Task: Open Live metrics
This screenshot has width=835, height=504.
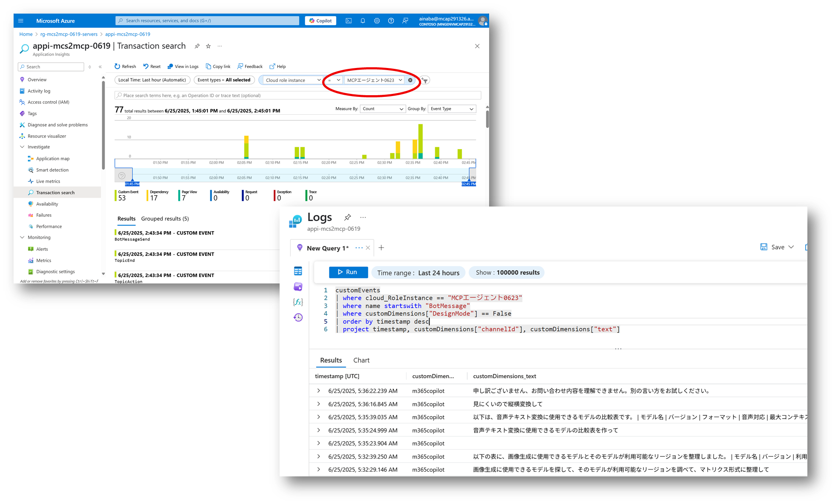Action: [x=48, y=181]
